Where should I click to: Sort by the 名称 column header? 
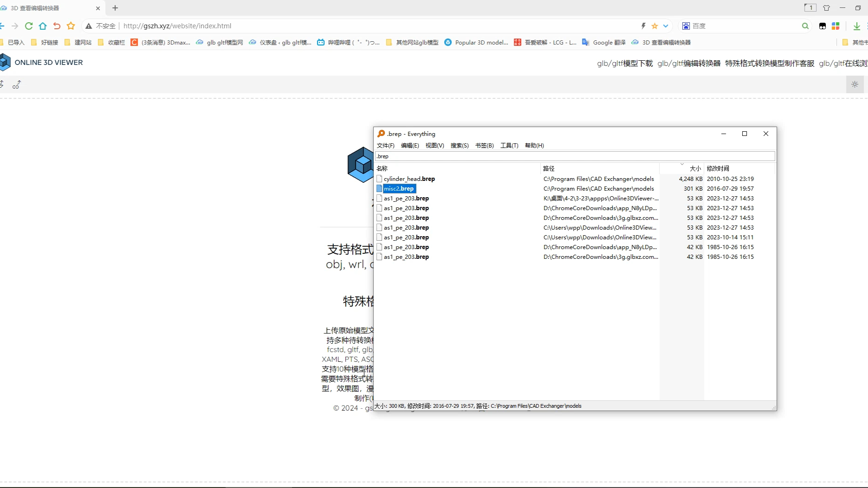tap(458, 168)
